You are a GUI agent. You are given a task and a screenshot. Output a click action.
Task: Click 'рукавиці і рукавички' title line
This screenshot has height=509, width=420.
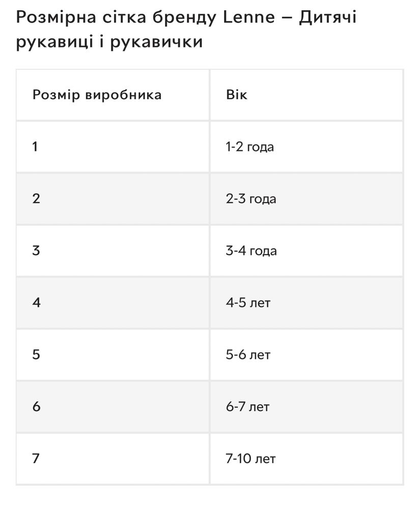pyautogui.click(x=109, y=42)
